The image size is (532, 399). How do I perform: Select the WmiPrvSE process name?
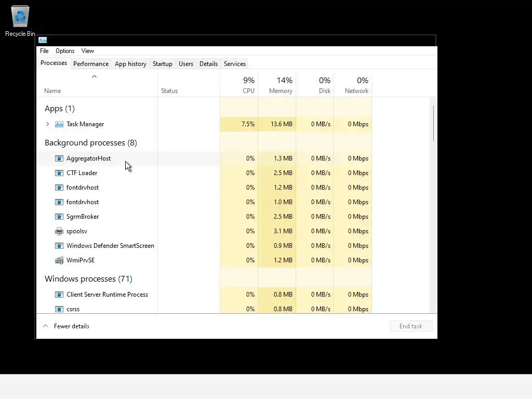(x=81, y=260)
